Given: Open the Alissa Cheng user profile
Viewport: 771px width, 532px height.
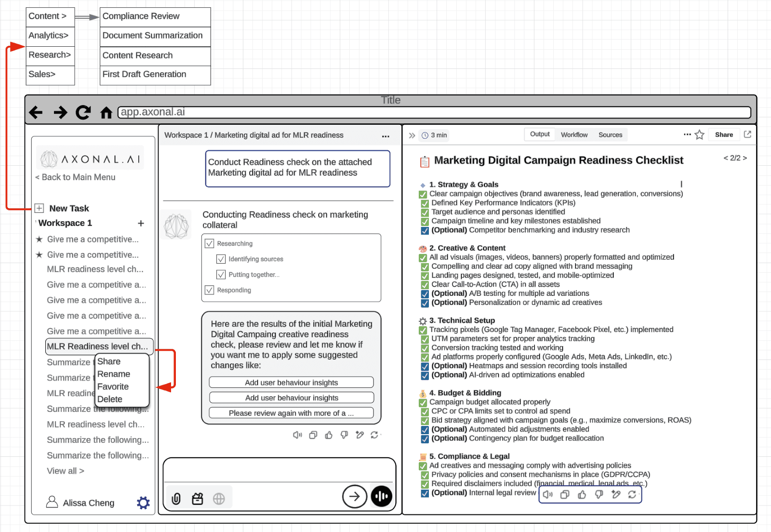Looking at the screenshot, I should [80, 503].
